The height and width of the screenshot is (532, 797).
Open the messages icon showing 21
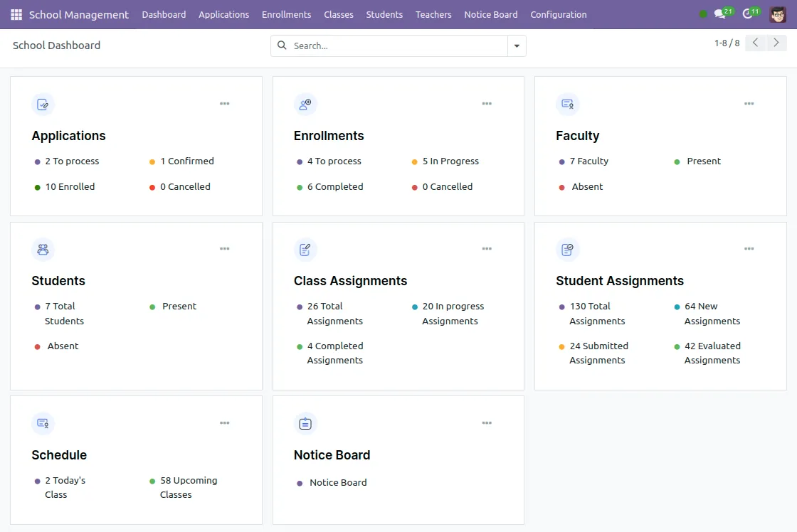click(723, 14)
